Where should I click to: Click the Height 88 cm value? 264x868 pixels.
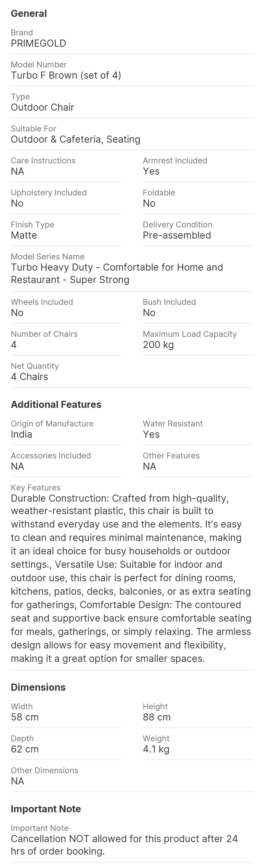pyautogui.click(x=156, y=717)
